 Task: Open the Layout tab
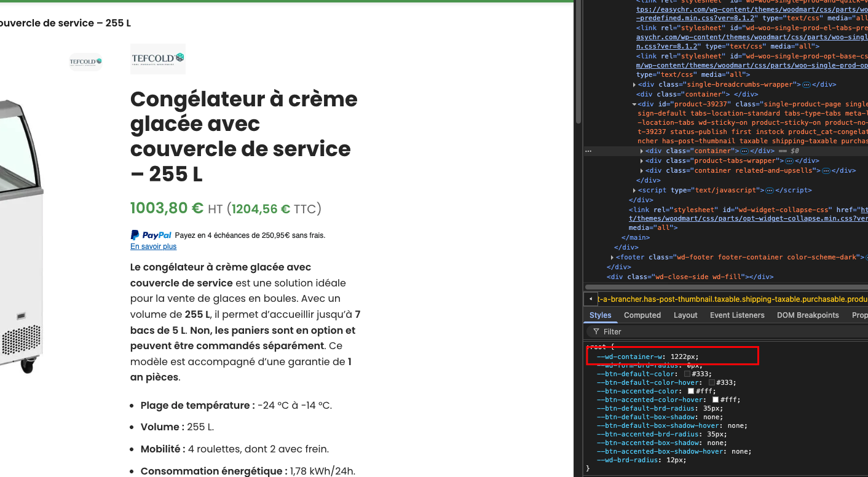coord(685,315)
